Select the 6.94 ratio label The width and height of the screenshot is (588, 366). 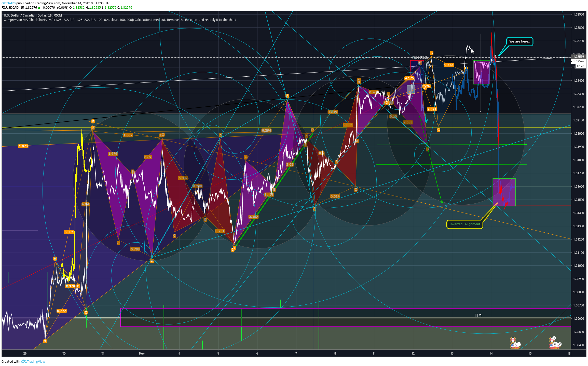85,204
